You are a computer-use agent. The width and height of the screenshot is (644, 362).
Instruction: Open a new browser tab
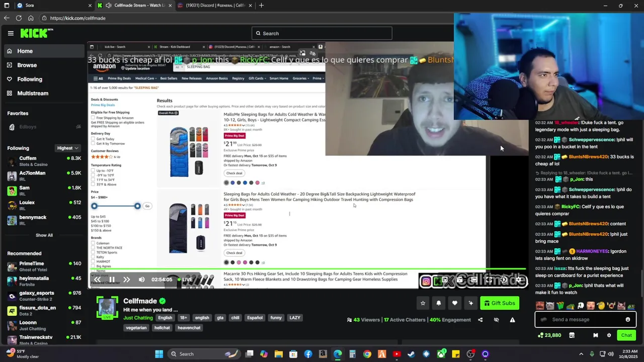[x=261, y=6]
